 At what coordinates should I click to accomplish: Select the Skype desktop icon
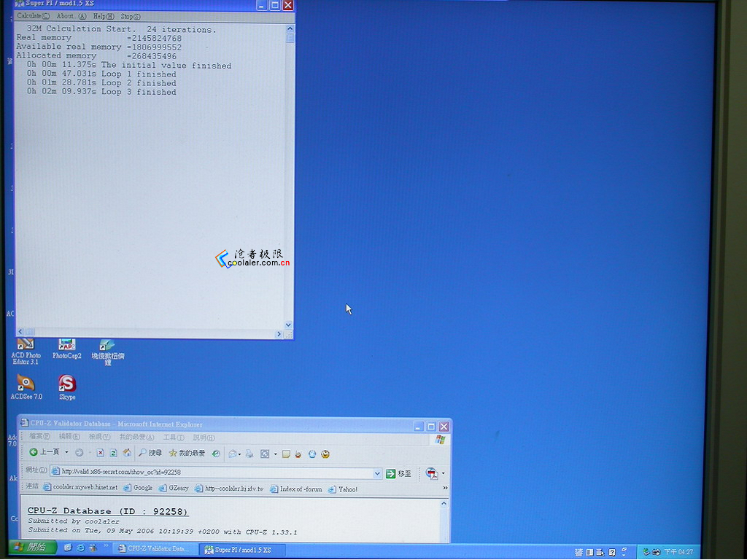coord(67,387)
